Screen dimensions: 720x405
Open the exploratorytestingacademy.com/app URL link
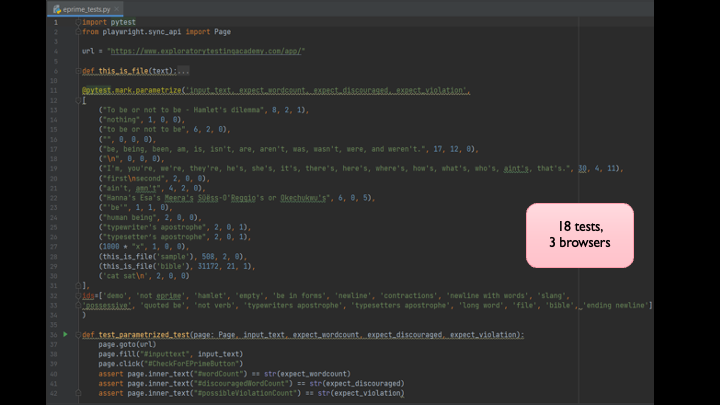tap(206, 51)
